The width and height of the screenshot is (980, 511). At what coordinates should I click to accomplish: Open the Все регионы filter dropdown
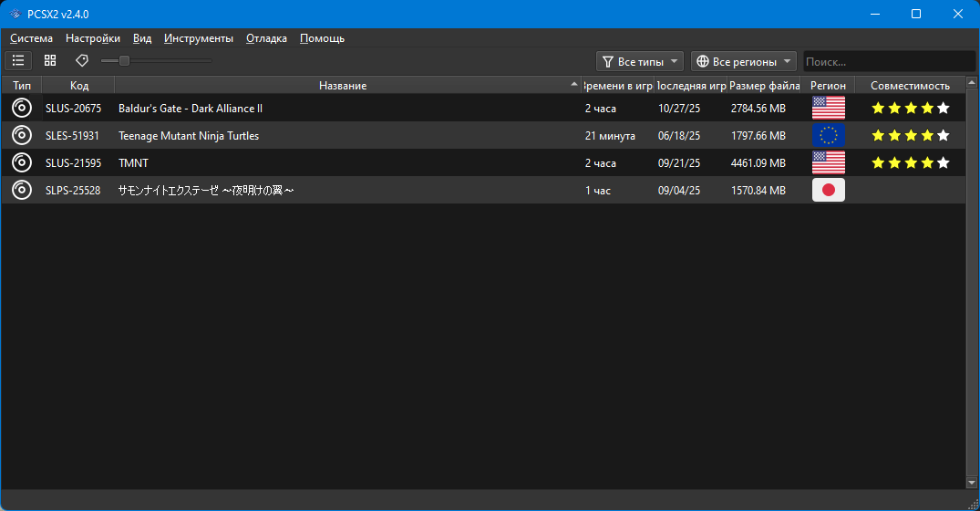pos(743,61)
